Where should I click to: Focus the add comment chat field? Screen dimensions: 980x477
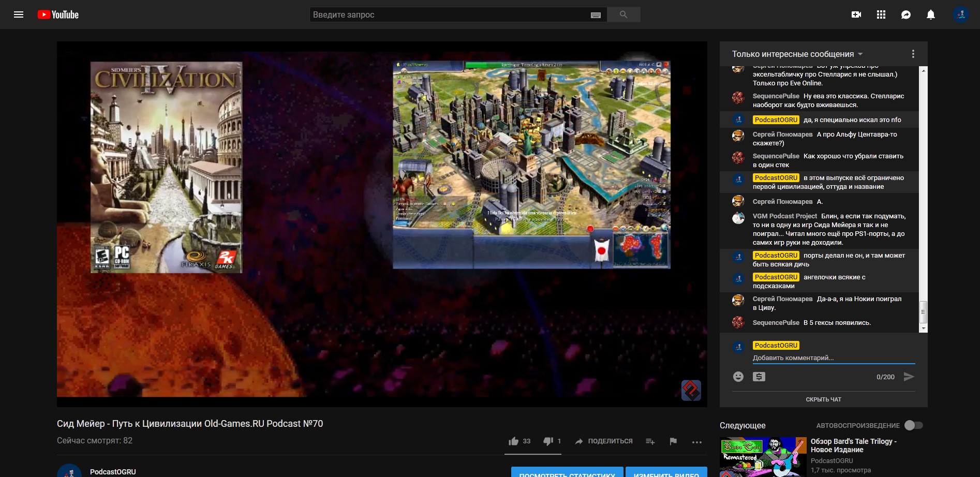click(834, 358)
